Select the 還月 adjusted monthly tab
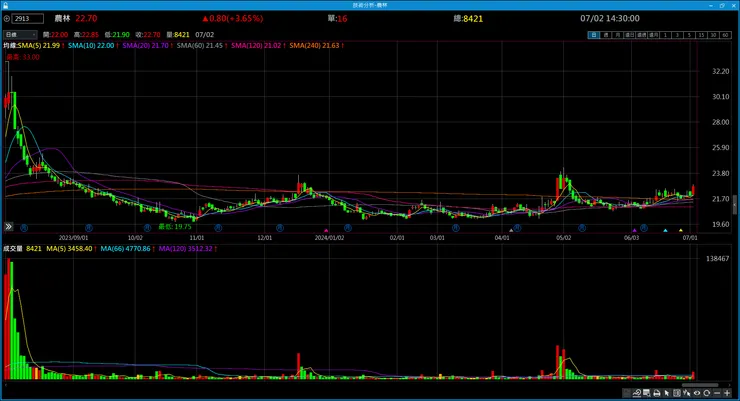Screen dimensions: 740x401 (x=654, y=35)
